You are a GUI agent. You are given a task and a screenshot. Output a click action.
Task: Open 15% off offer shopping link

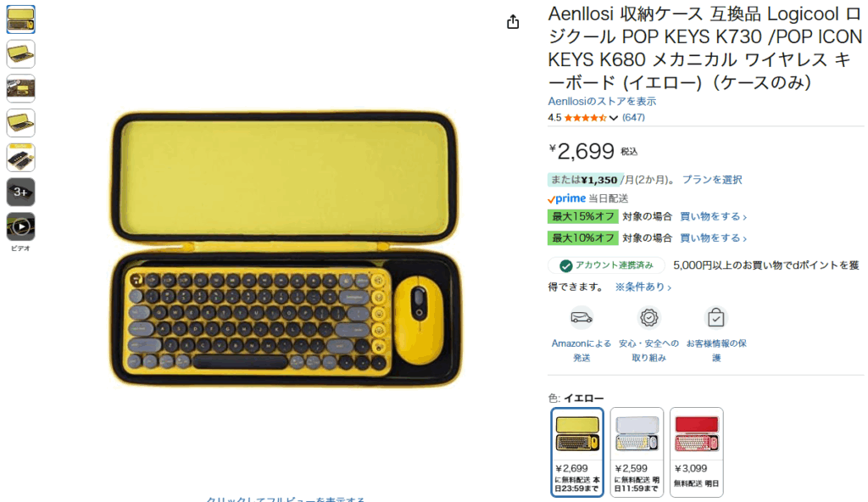pyautogui.click(x=713, y=216)
